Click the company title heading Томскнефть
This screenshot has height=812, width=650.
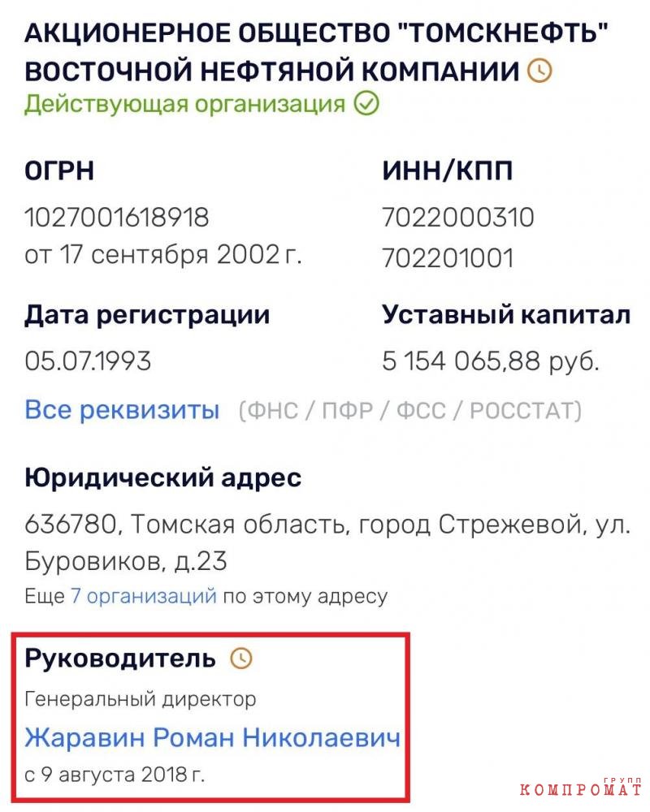click(x=316, y=52)
